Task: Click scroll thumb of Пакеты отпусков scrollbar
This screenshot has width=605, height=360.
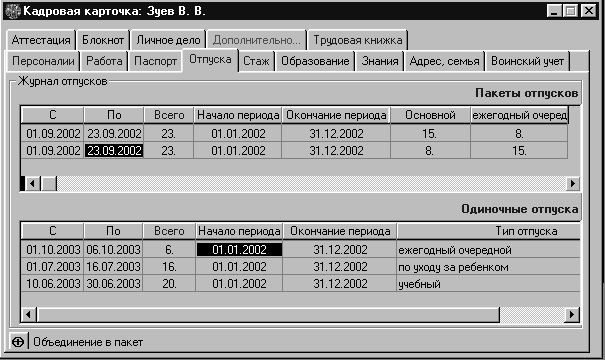Action: [x=49, y=183]
